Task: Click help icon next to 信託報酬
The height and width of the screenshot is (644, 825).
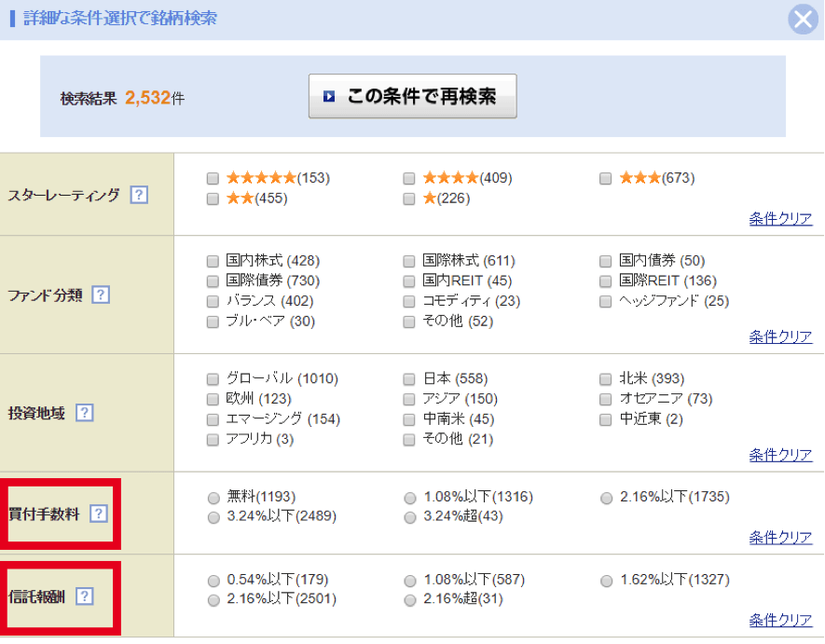Action: coord(85,596)
